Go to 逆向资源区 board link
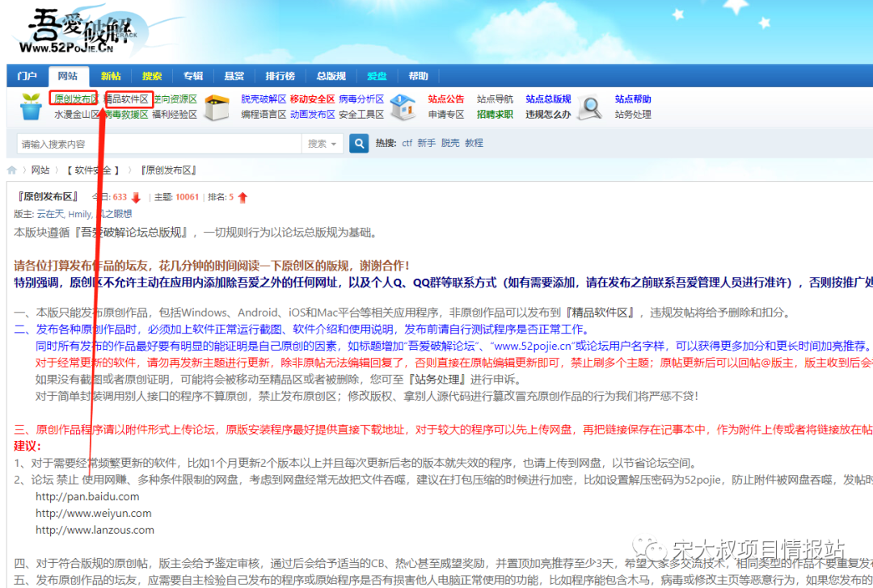This screenshot has height=588, width=873. [x=175, y=99]
